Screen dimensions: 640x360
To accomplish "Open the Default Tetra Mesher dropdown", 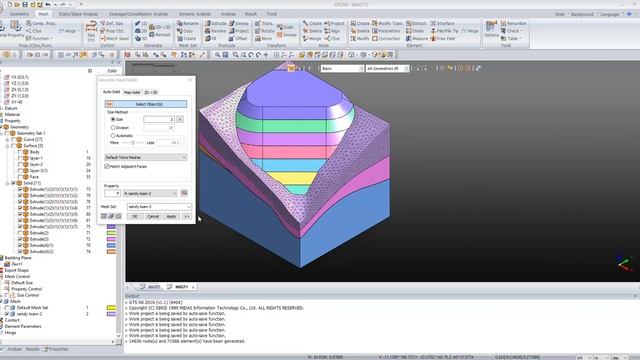I will [x=146, y=157].
